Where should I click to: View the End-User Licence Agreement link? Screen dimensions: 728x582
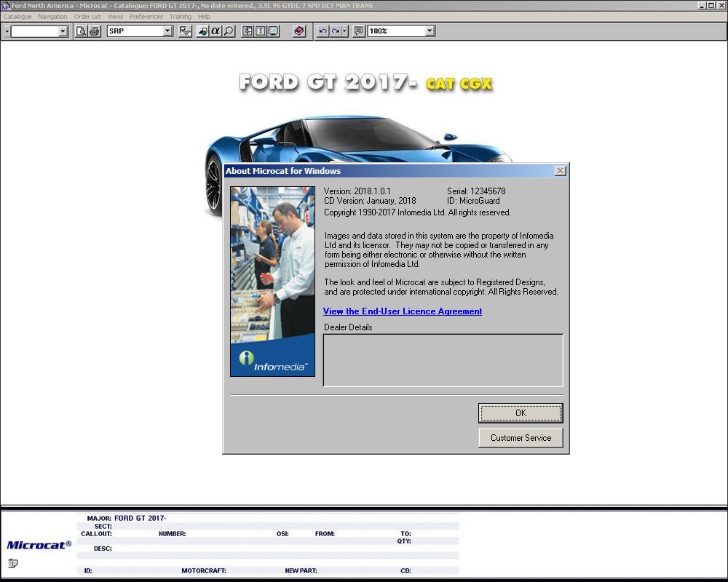point(403,311)
